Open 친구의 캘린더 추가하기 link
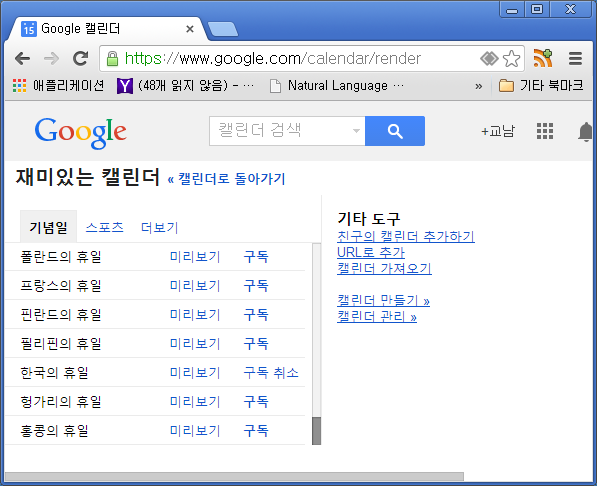 (406, 237)
